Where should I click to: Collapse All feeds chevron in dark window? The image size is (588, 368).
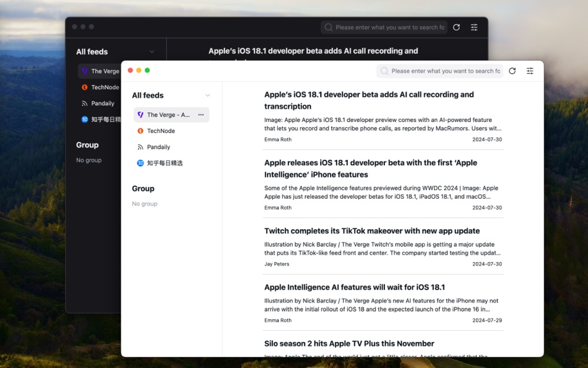[x=152, y=51]
